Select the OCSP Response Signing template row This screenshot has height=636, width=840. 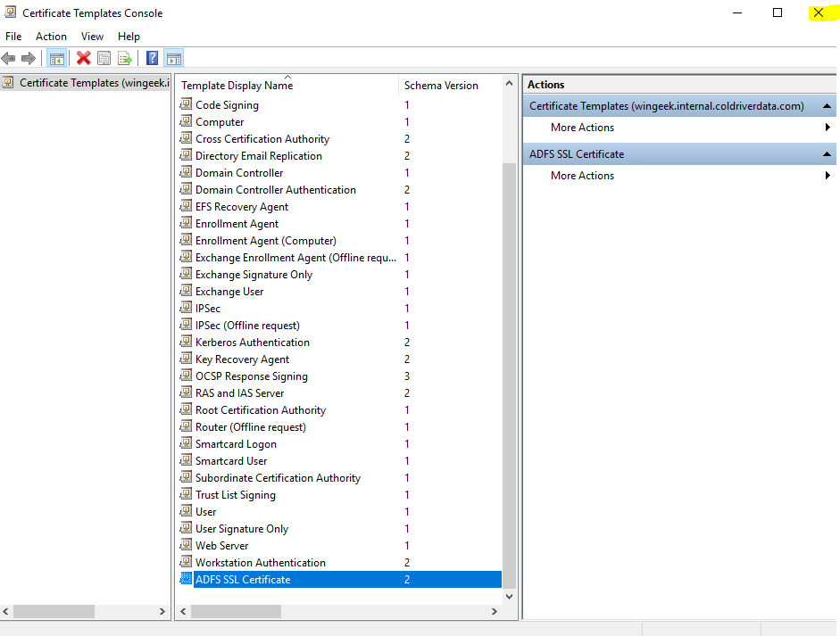[x=252, y=376]
